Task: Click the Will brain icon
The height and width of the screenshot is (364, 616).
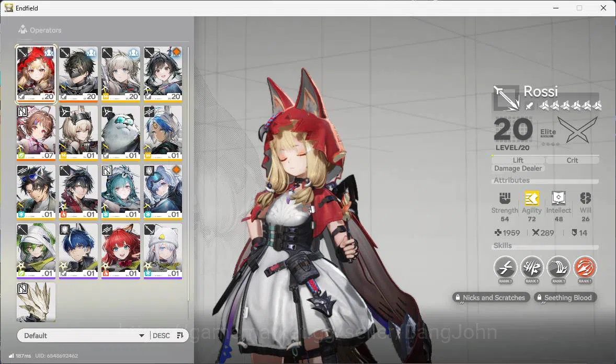Action: 585,198
